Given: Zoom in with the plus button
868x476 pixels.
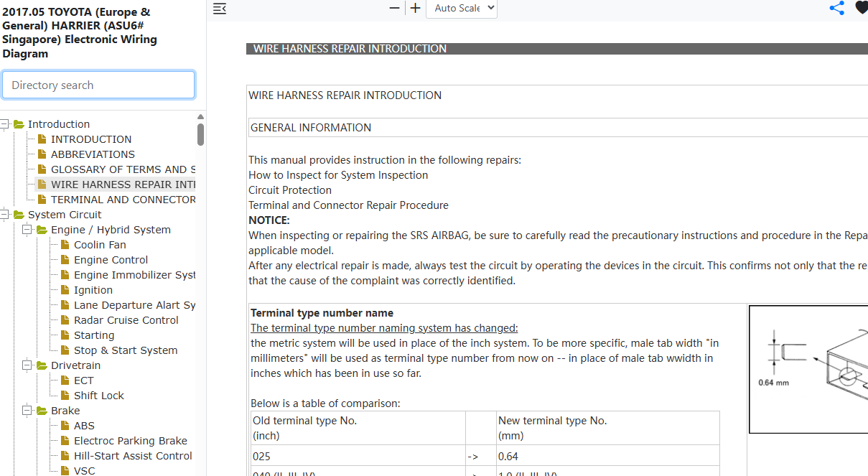Looking at the screenshot, I should pyautogui.click(x=415, y=8).
